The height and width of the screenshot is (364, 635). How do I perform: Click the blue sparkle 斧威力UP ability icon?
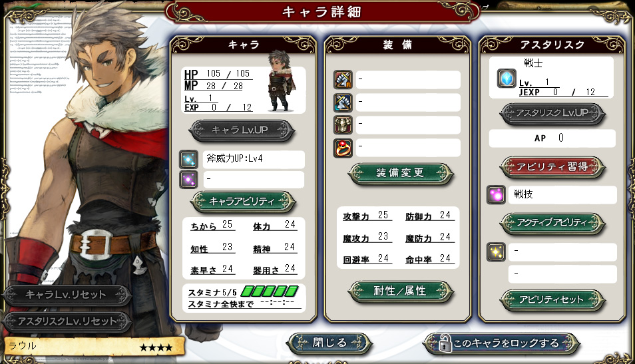coord(189,160)
